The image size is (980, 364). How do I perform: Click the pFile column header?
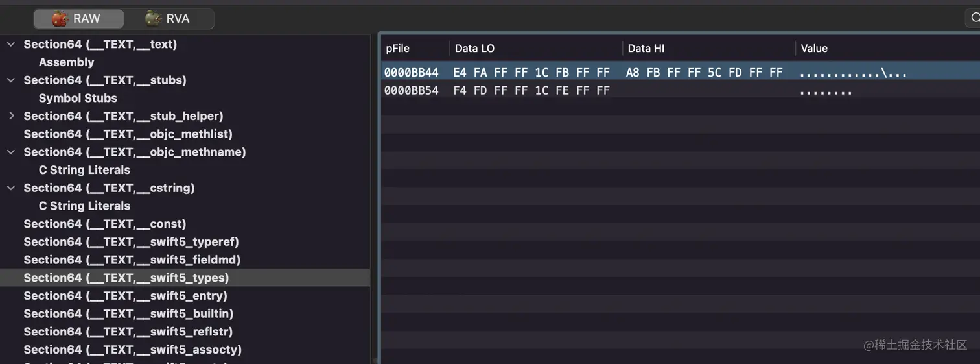point(397,48)
